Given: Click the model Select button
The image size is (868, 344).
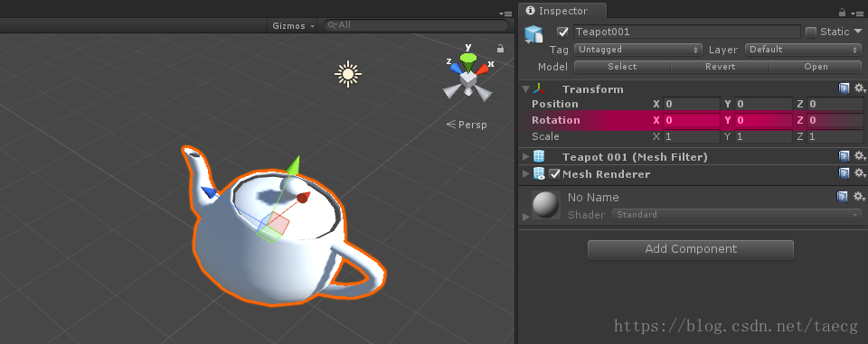Looking at the screenshot, I should (622, 67).
